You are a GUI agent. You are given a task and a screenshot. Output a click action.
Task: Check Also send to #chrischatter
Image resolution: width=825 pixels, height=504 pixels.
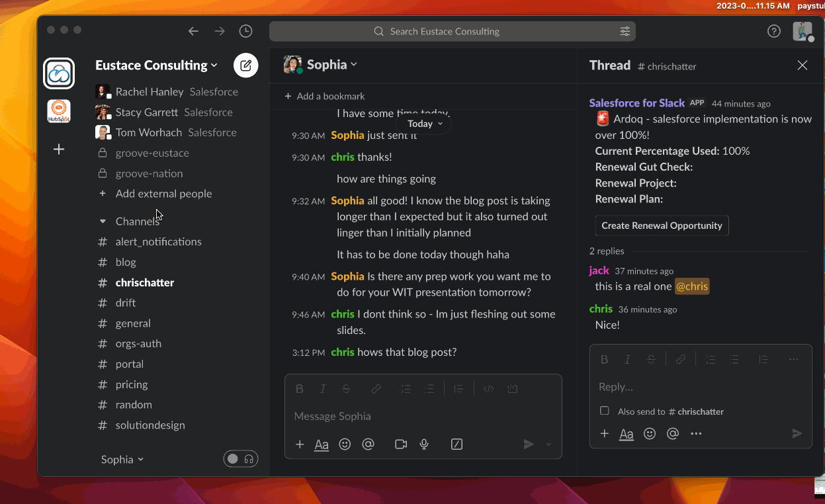click(604, 411)
